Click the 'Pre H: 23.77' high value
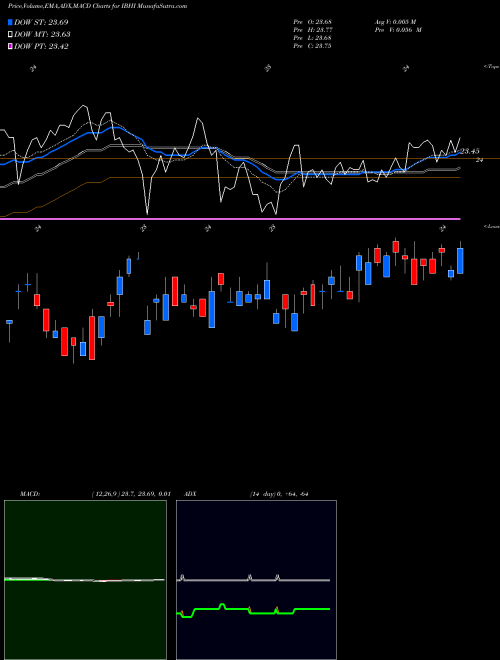 [x=312, y=30]
